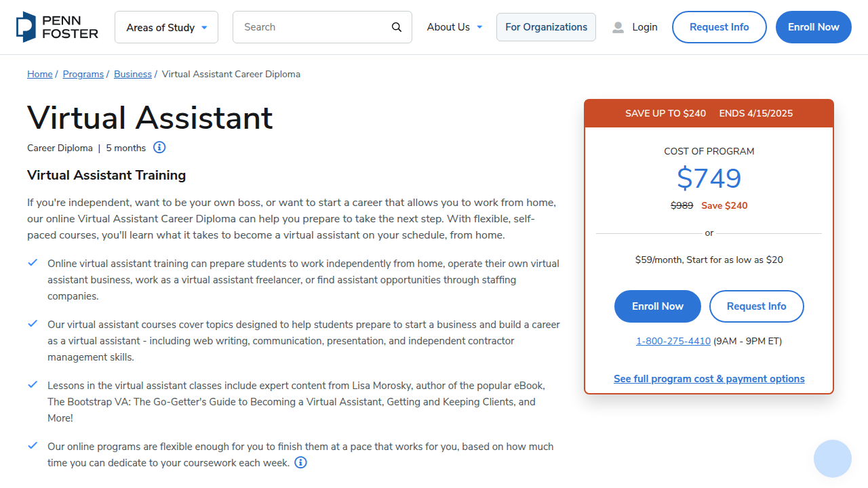This screenshot has height=488, width=868.
Task: Open the For Organizations page
Action: click(546, 27)
